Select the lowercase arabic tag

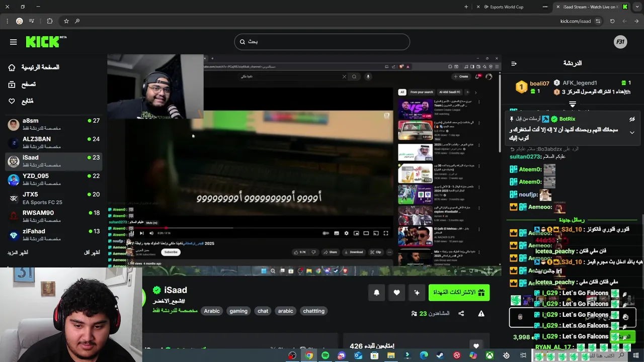point(286,311)
